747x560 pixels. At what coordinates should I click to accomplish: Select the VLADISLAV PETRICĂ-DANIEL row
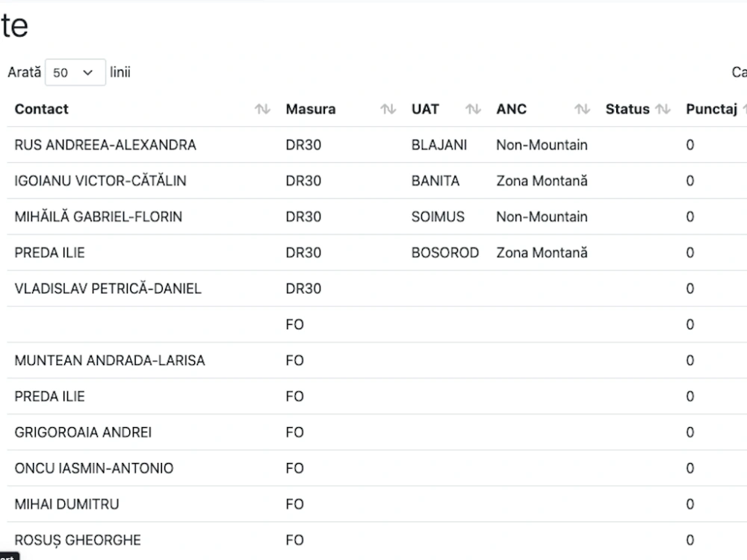(376, 288)
